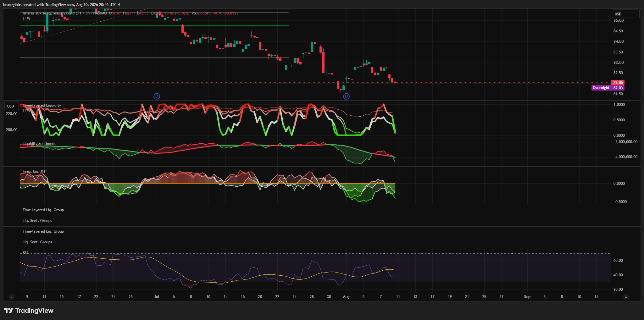Viewport: 644px width, 320px height.
Task: Click the Jul label on the time axis
Action: (x=157, y=297)
